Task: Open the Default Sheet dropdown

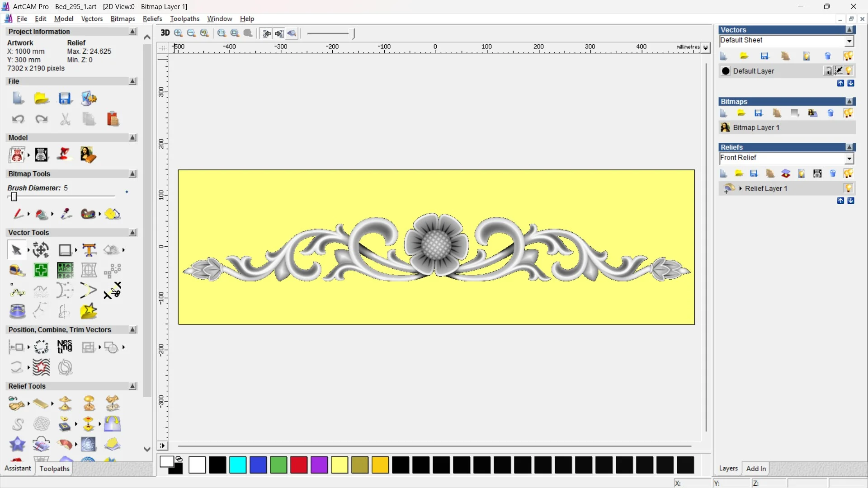Action: pos(849,41)
